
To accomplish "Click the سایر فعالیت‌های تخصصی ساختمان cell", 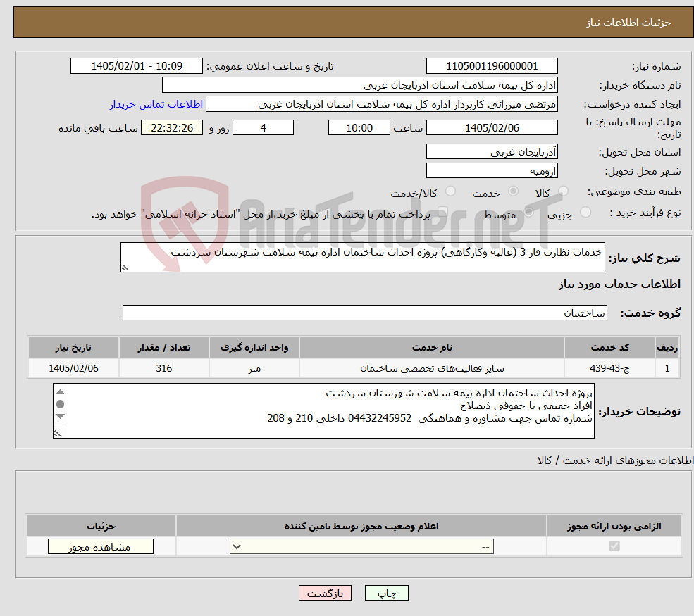I will 432,368.
